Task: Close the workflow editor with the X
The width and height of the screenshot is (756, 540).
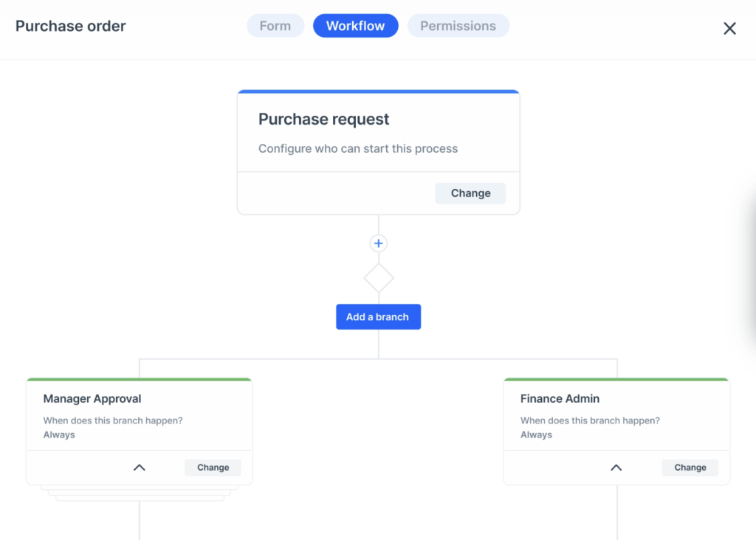Action: [x=729, y=28]
